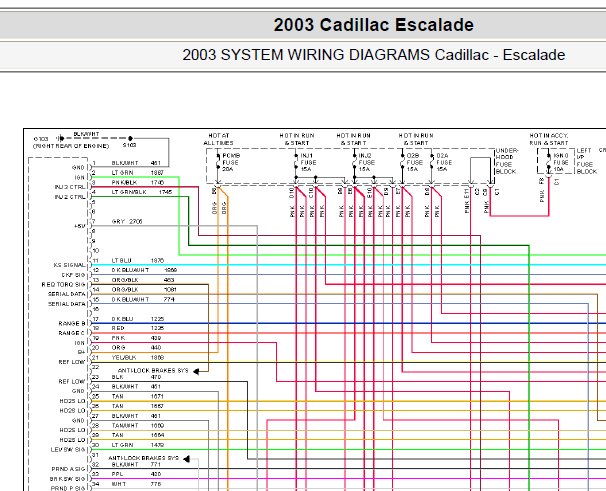Viewport: 606px width, 491px height.
Task: Click the "(RIGHT REAR OF ENGINE)" note
Action: (71, 146)
